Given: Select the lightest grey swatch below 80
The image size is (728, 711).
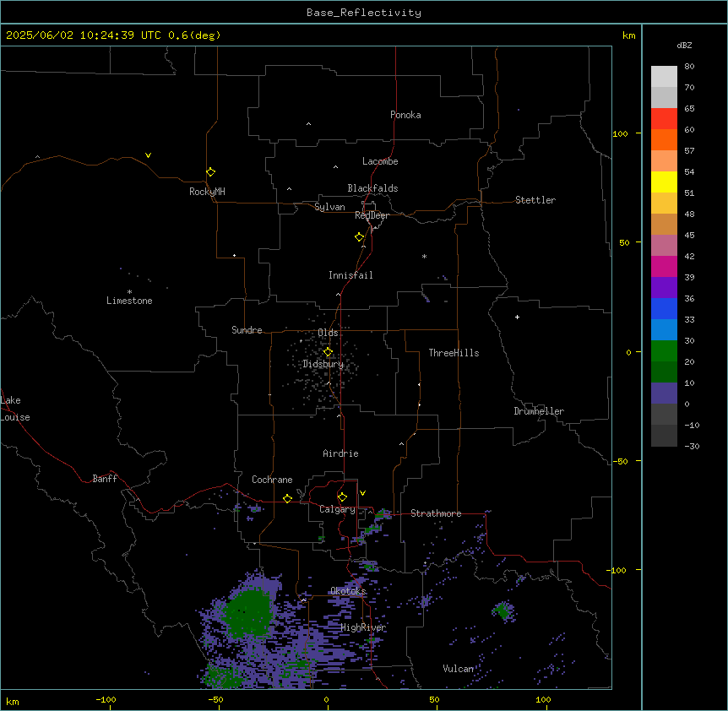Looking at the screenshot, I should click(664, 77).
